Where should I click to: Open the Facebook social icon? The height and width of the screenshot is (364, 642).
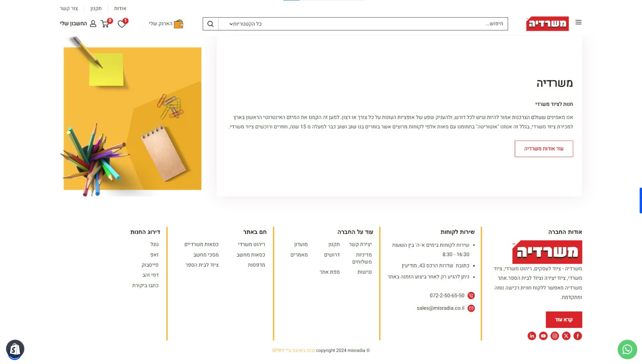(577, 336)
